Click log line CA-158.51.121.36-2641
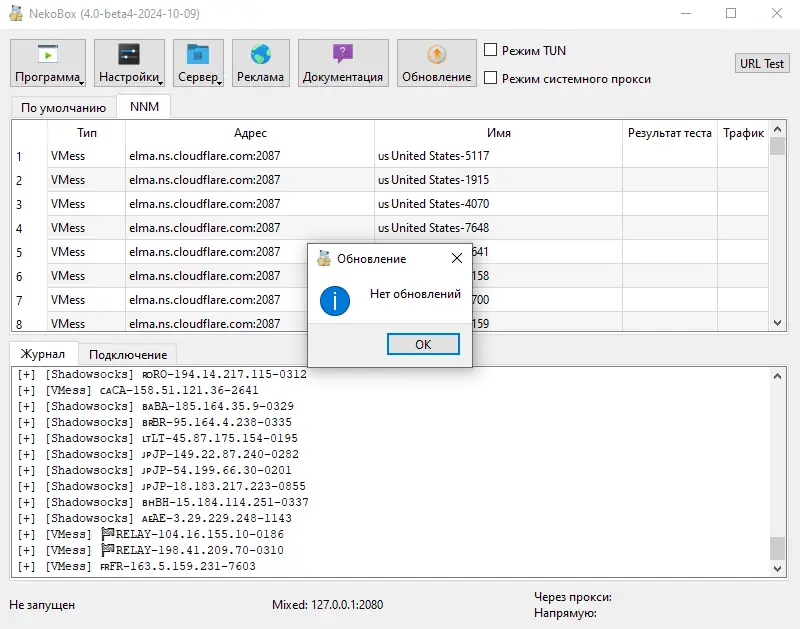The height and width of the screenshot is (629, 800). (x=138, y=390)
